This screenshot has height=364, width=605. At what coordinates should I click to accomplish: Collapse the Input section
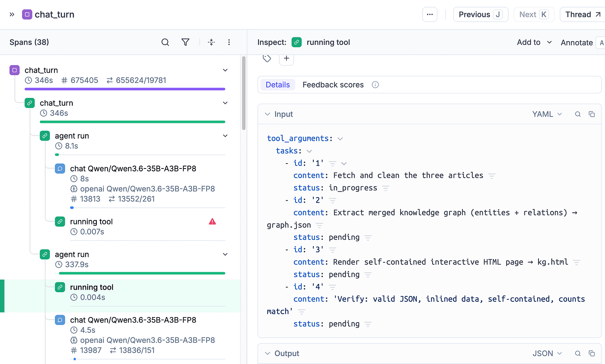(x=268, y=114)
